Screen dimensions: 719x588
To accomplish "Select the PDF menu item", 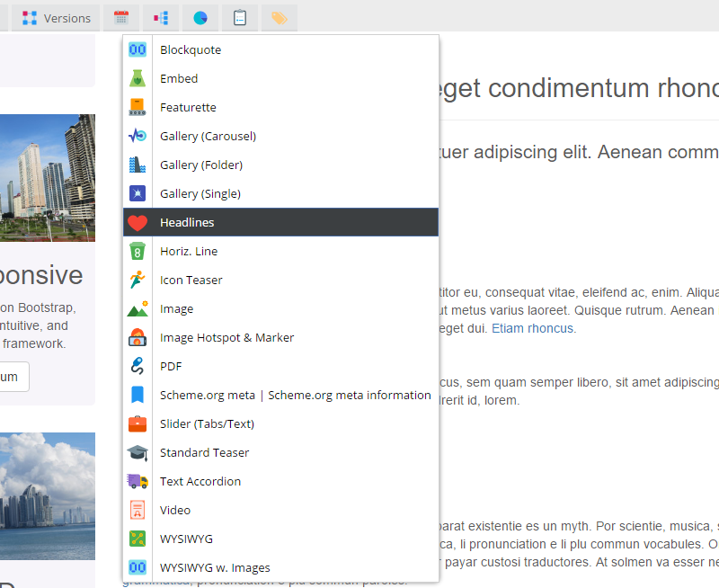I will pos(171,366).
